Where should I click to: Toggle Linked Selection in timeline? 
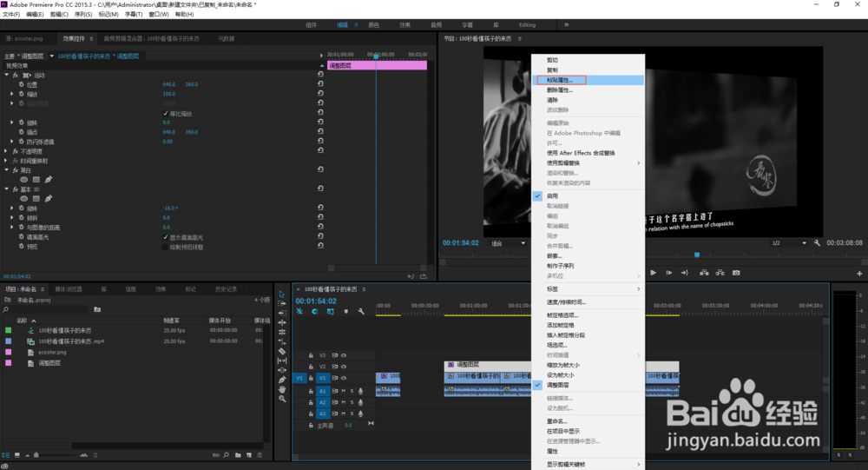(331, 312)
